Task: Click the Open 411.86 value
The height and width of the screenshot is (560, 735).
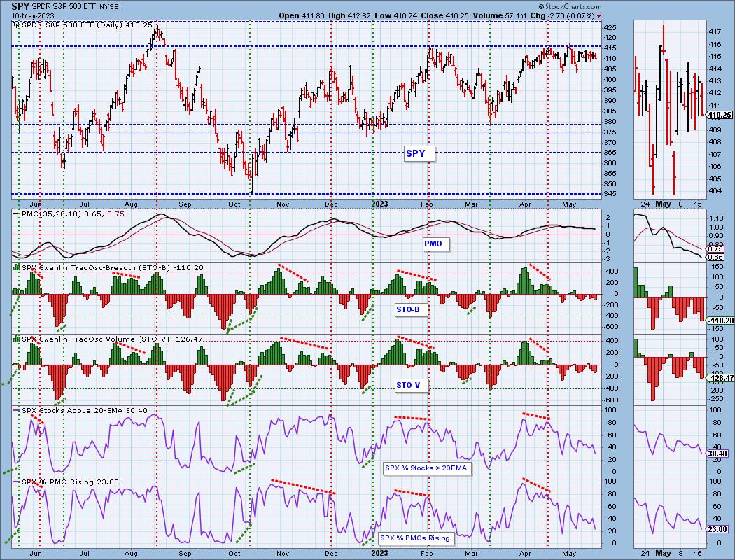Action: coord(302,15)
